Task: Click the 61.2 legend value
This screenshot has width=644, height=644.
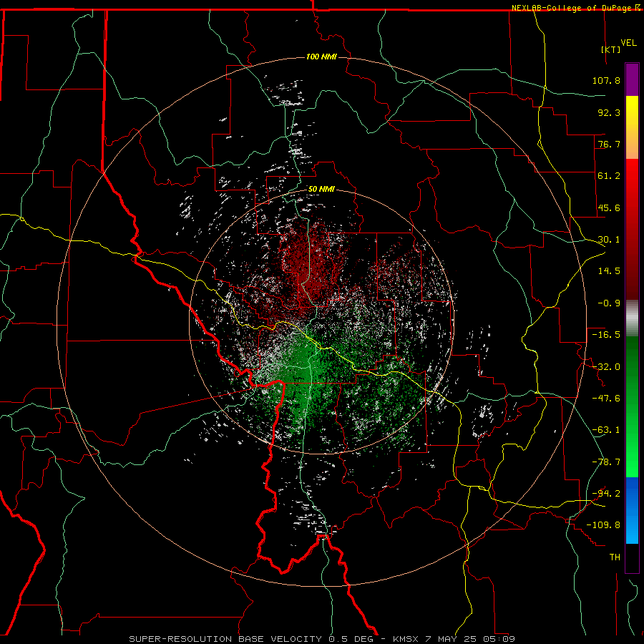Action: click(609, 175)
